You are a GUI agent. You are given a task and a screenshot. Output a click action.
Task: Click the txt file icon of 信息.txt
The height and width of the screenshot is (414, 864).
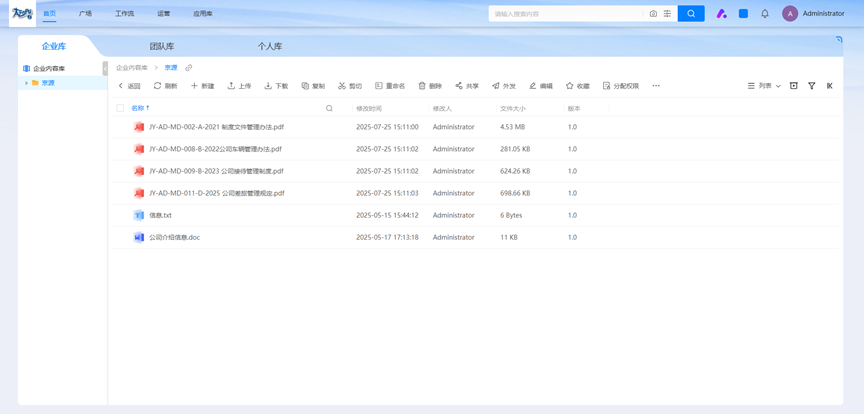(139, 216)
